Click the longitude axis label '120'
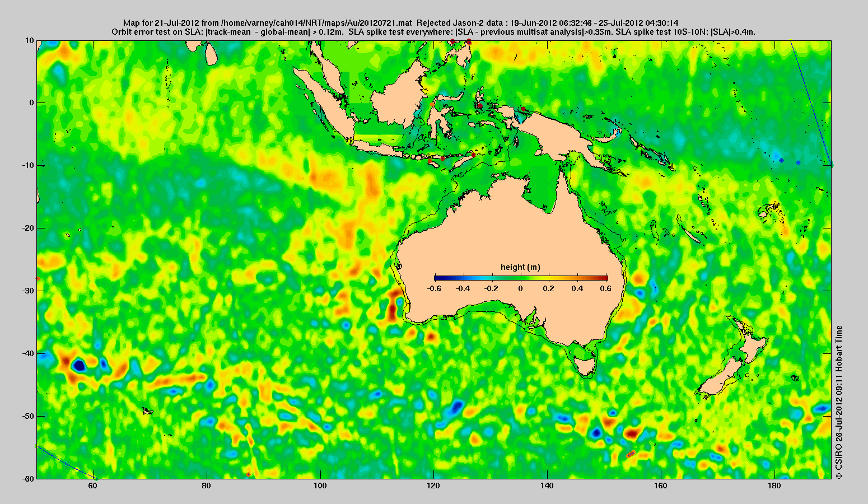Viewport: 868px width, 504px height. pyautogui.click(x=433, y=486)
